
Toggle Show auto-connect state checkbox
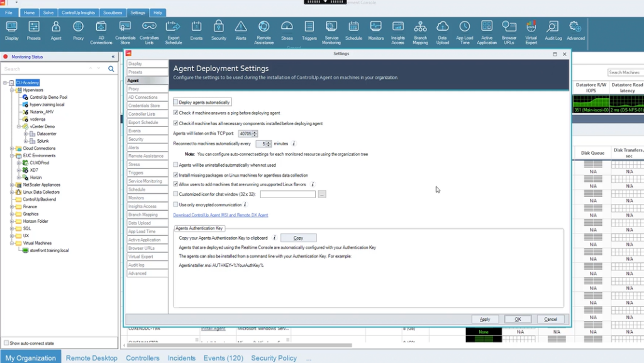click(6, 343)
